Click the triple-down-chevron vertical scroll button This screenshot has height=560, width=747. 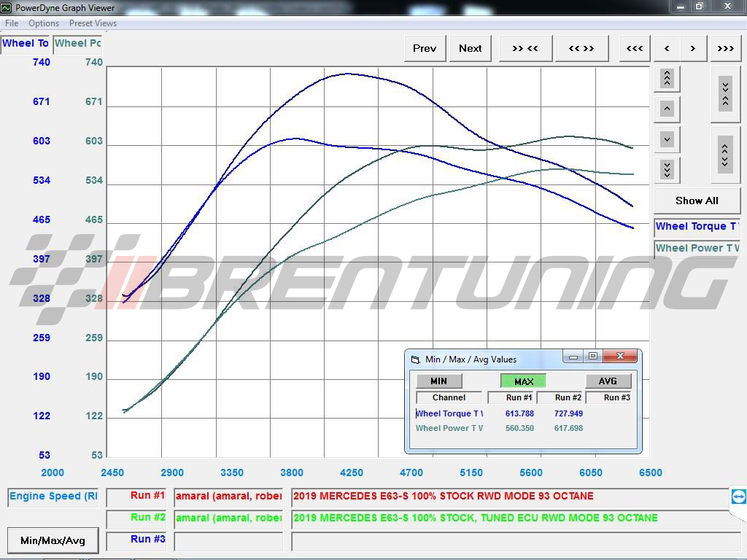[667, 169]
